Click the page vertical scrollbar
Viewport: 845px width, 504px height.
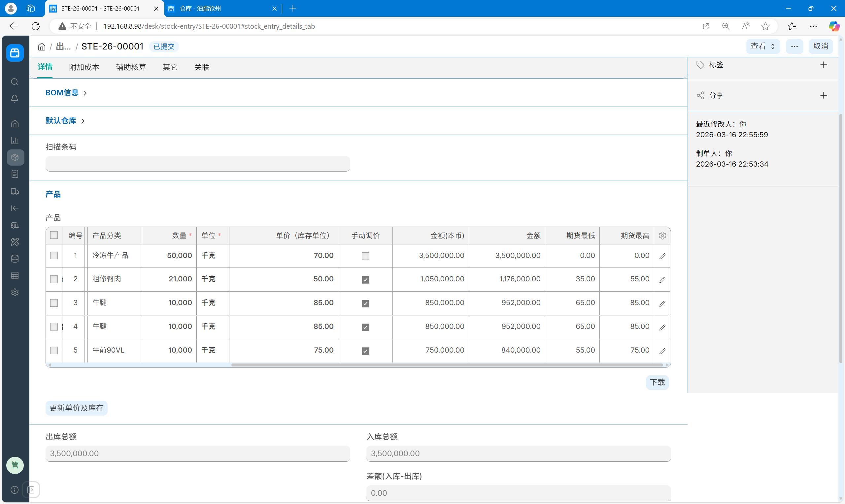point(841,238)
